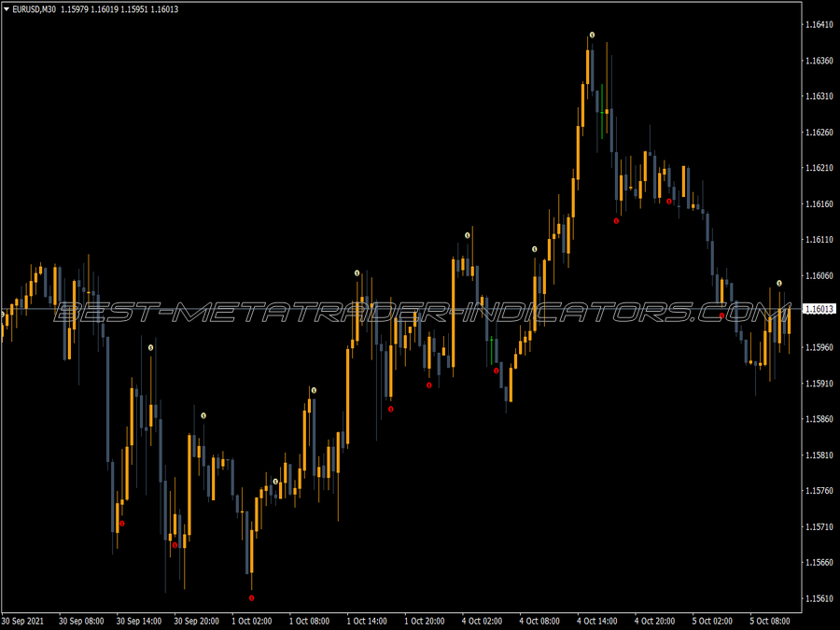The height and width of the screenshot is (630, 840).
Task: Click the yellow marker near 30 Sep 20:00 at 1.15860
Action: 203,415
